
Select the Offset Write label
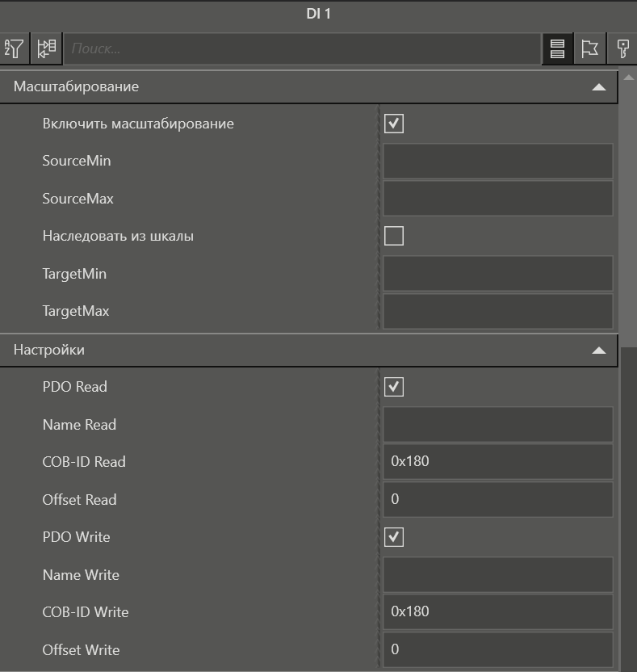81,649
